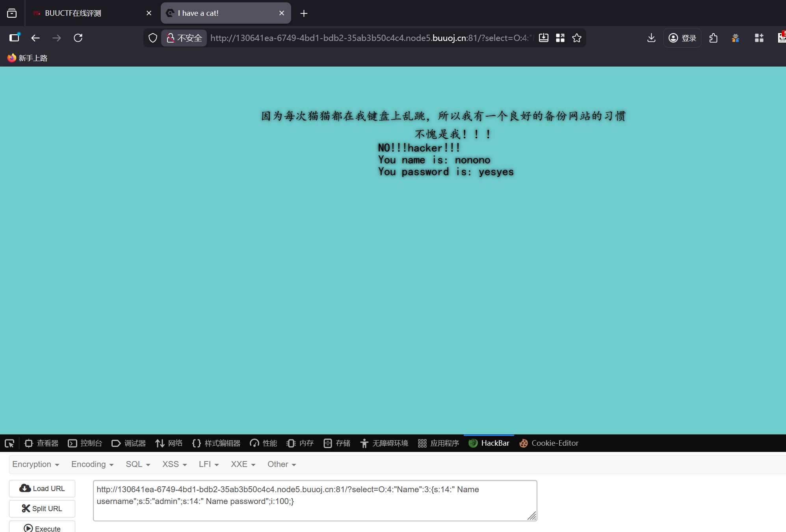Image resolution: width=786 pixels, height=532 pixels.
Task: Expand the Encryption dropdown
Action: [x=35, y=464]
